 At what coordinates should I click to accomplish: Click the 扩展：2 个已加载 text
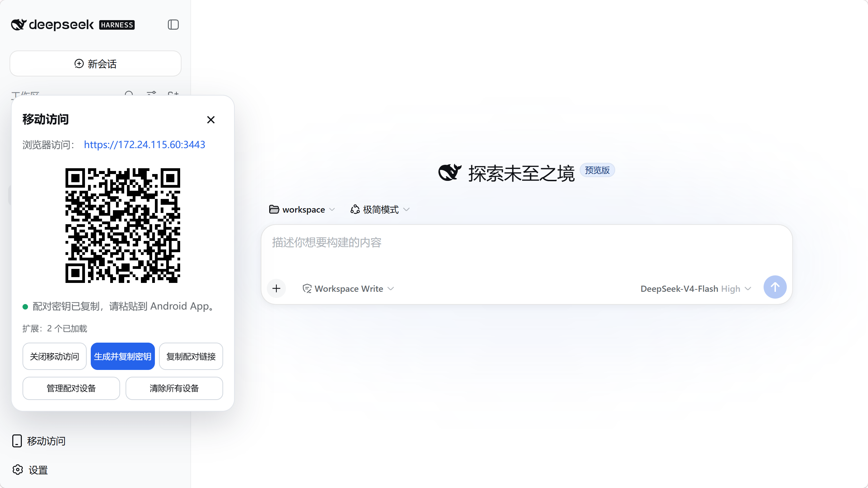point(55,328)
